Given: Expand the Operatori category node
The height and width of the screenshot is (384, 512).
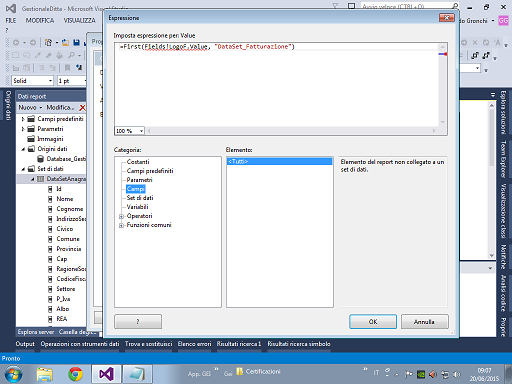Looking at the screenshot, I should tap(121, 216).
